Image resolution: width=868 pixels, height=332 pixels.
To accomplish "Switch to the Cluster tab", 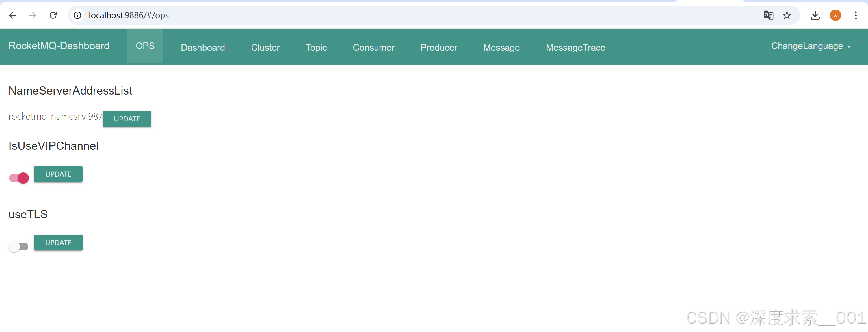I will 265,47.
